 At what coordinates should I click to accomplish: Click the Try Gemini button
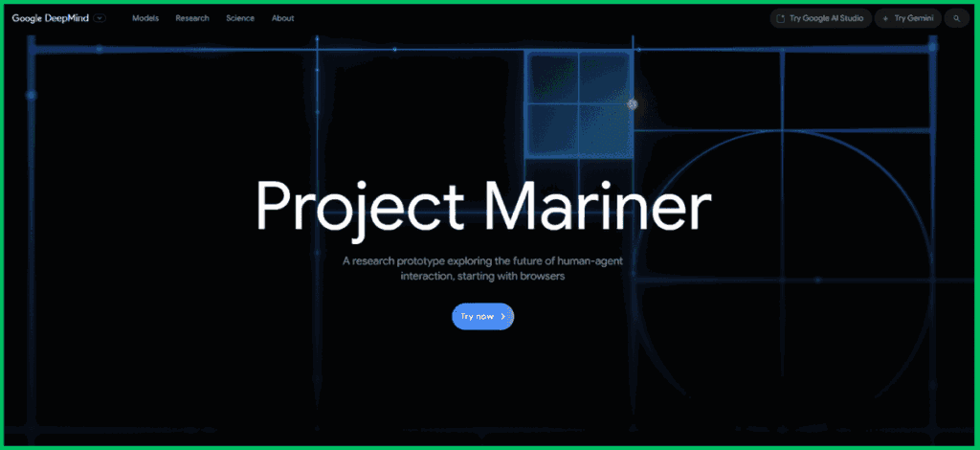(x=908, y=19)
